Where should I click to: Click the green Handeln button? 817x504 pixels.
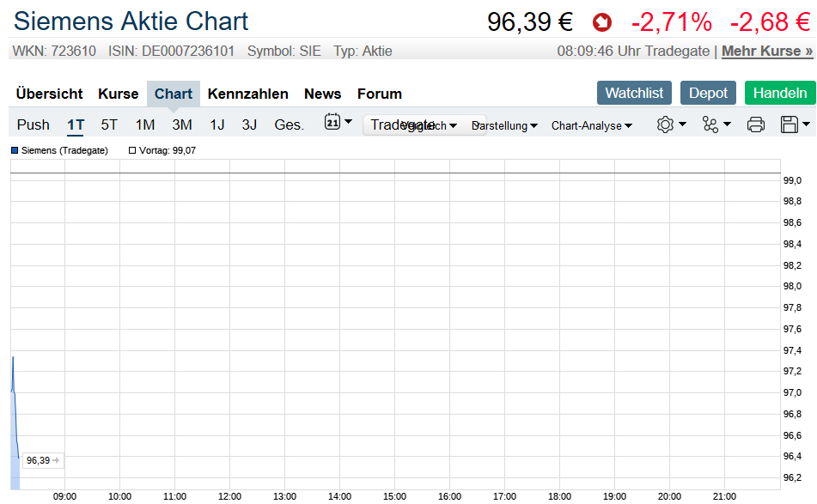(x=780, y=93)
